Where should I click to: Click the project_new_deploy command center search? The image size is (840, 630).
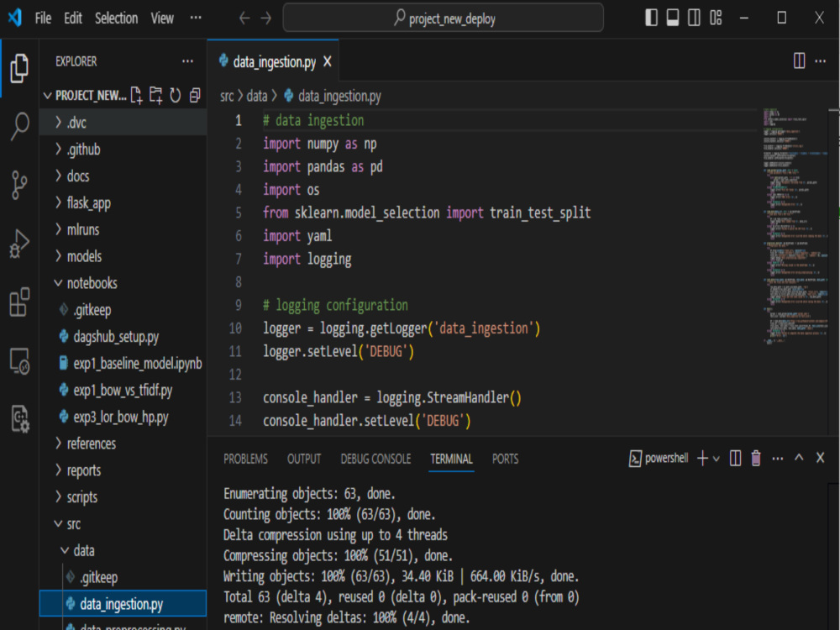pos(443,18)
